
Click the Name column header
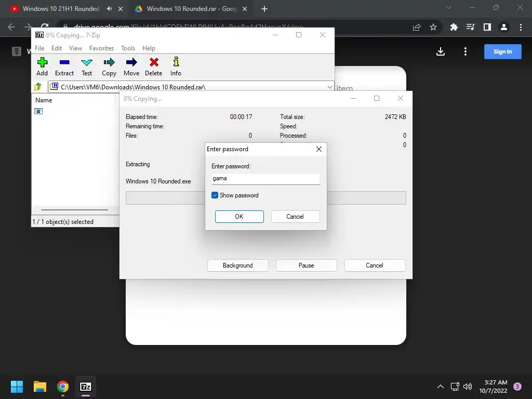[x=44, y=100]
